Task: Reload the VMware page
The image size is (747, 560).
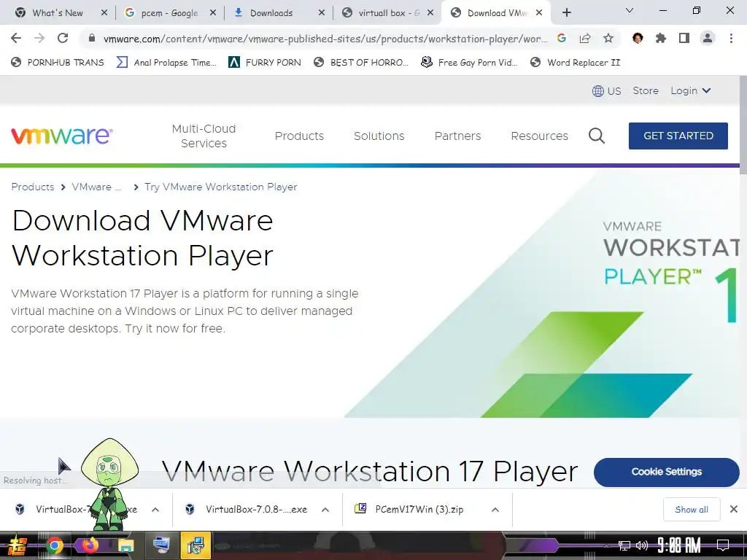Action: [63, 38]
